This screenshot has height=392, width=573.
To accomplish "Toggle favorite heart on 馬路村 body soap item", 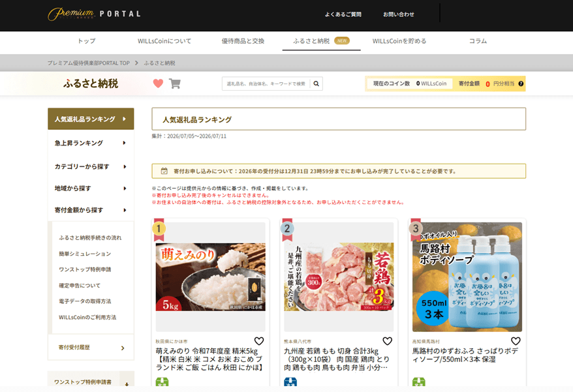I will 516,341.
